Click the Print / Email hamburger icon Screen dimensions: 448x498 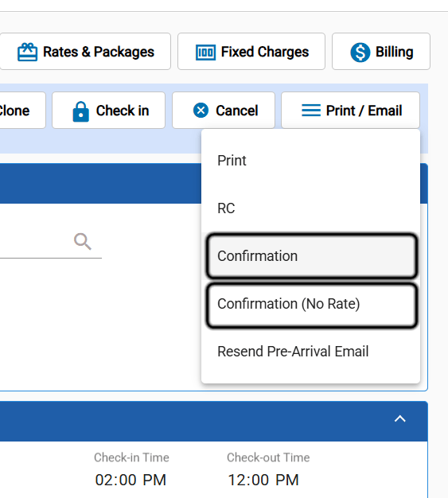(x=311, y=111)
